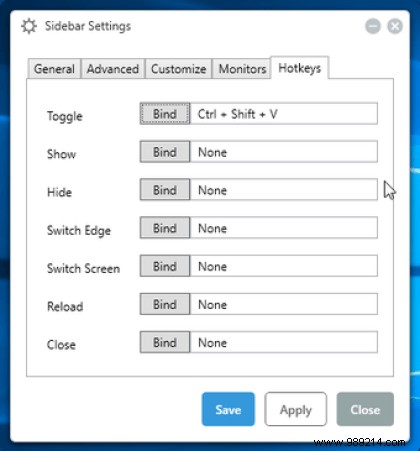Click the Close hotkey value field
Viewport: 420px width, 451px height.
click(x=284, y=342)
